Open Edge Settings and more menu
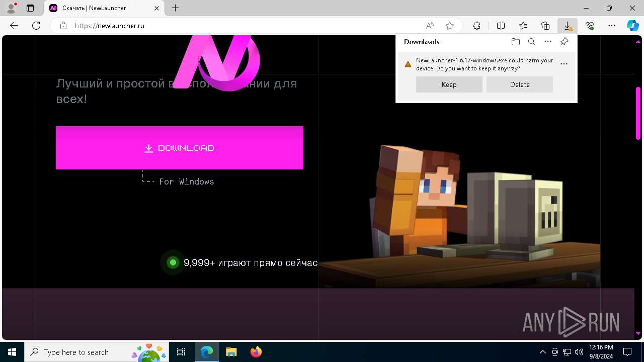The width and height of the screenshot is (644, 362). coord(612,26)
